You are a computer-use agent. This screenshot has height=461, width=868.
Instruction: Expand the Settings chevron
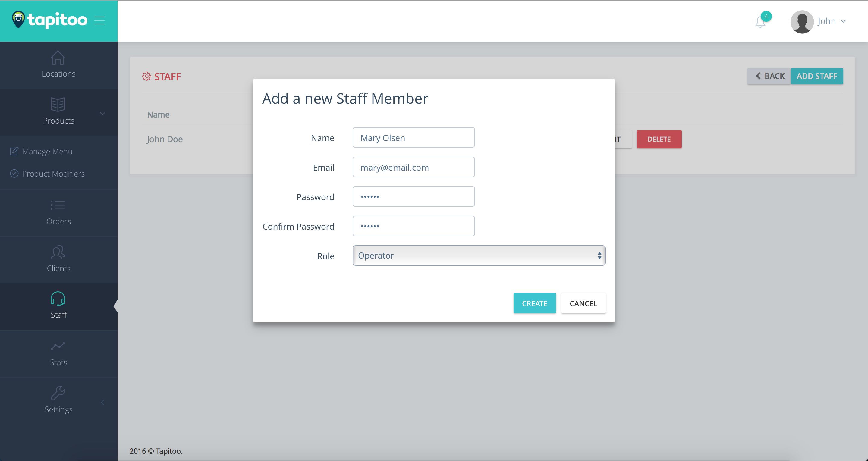102,402
